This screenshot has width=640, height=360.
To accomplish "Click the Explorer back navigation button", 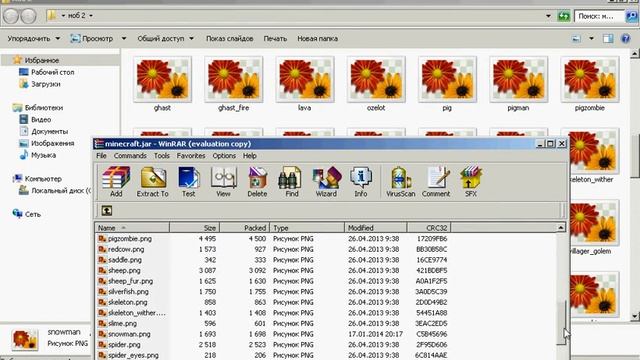I will tap(11, 16).
